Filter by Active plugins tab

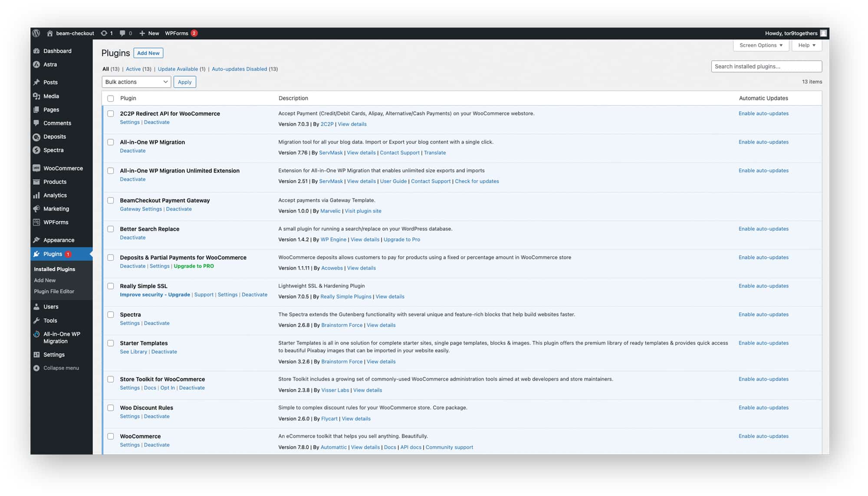click(x=133, y=69)
